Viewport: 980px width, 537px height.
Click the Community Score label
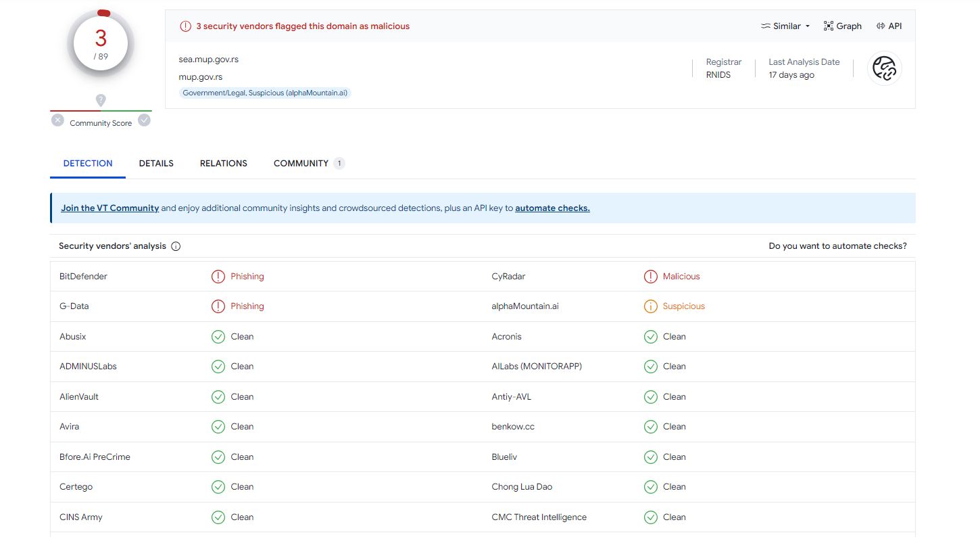pos(101,123)
